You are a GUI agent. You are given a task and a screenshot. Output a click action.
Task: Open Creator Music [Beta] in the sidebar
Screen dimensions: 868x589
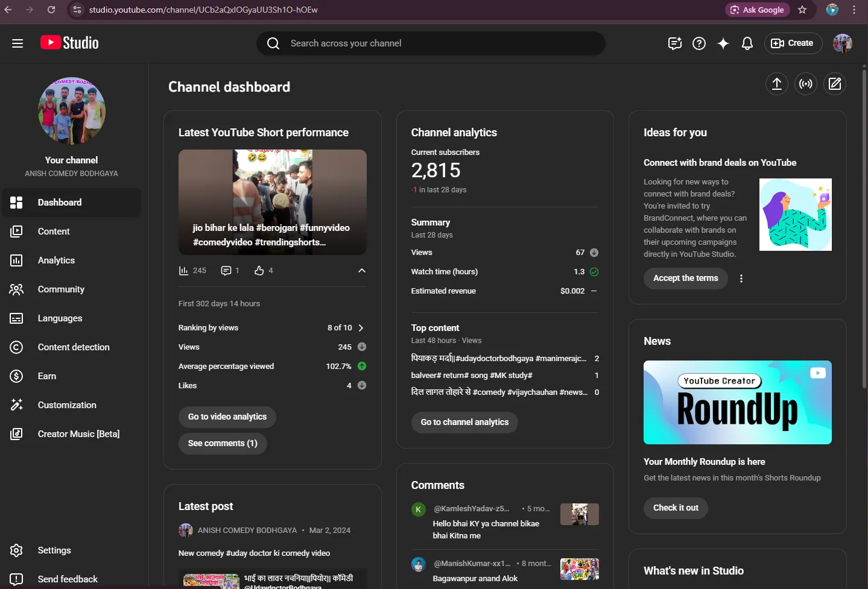[72, 434]
